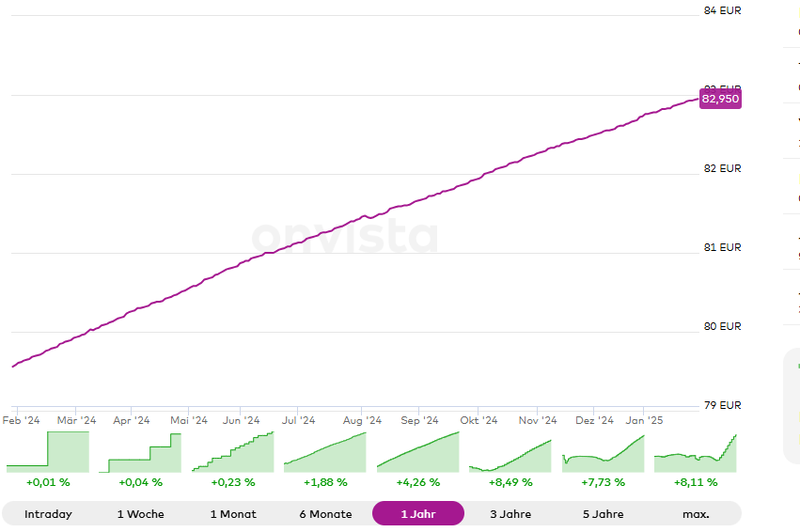Show the max. time range
Image resolution: width=800 pixels, height=532 pixels.
(x=696, y=514)
